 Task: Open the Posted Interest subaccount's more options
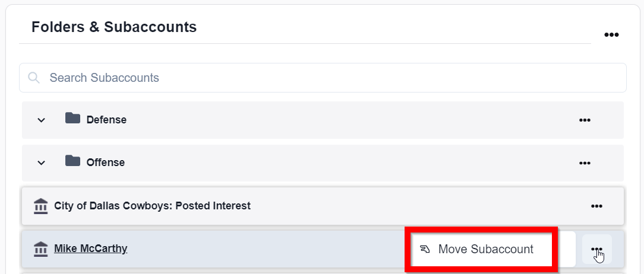[596, 206]
